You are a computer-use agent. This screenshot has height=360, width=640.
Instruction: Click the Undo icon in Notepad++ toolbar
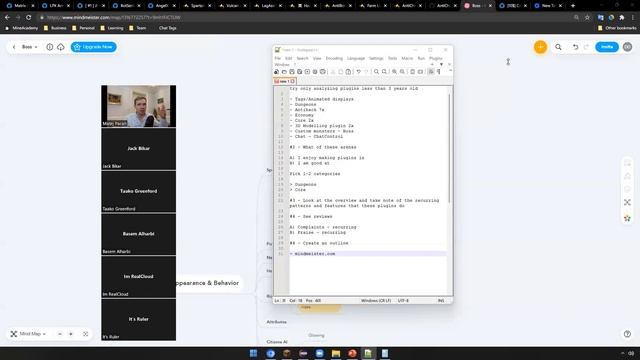(x=358, y=72)
